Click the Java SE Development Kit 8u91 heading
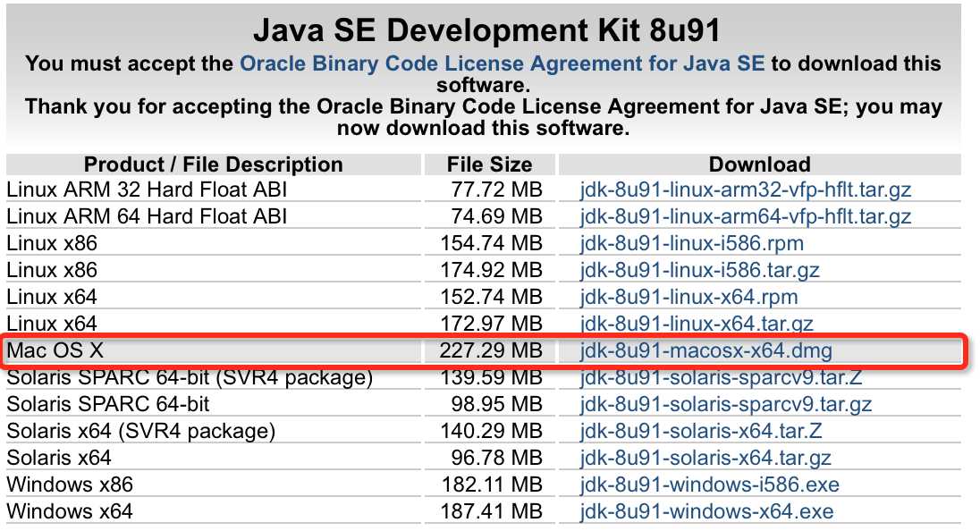This screenshot has height=531, width=980. pyautogui.click(x=486, y=31)
